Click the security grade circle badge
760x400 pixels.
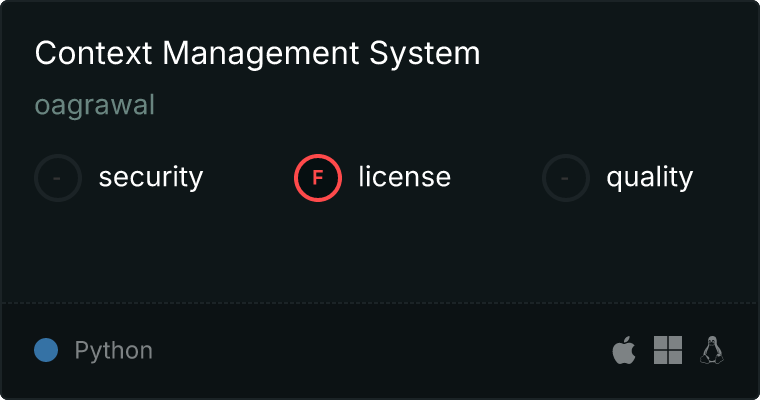tap(58, 178)
